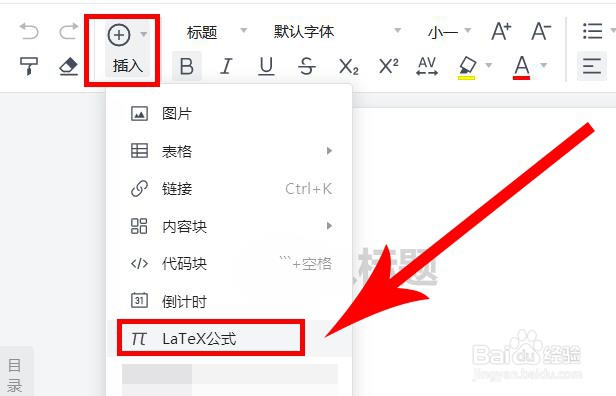Image resolution: width=616 pixels, height=396 pixels.
Task: Click the bulleted list icon
Action: tap(592, 31)
